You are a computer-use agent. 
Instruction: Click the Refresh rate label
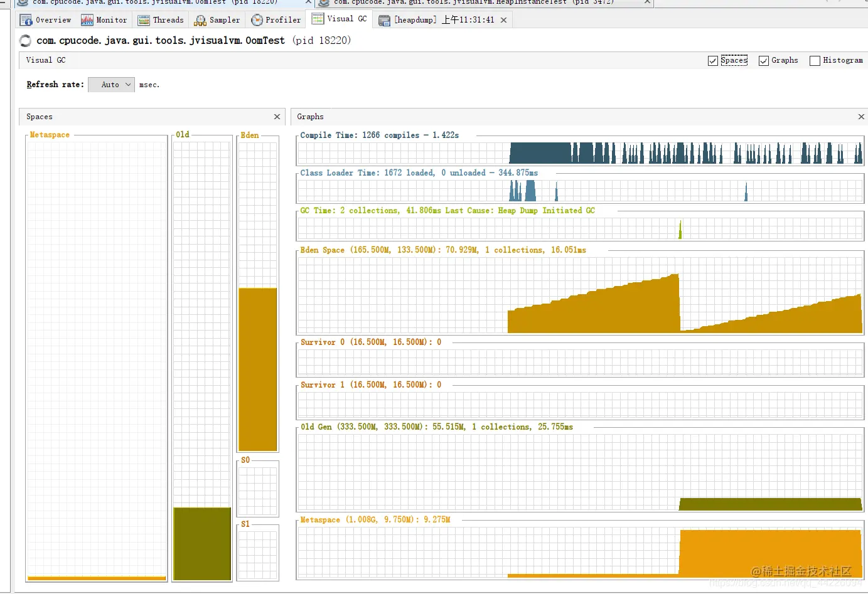pyautogui.click(x=55, y=85)
